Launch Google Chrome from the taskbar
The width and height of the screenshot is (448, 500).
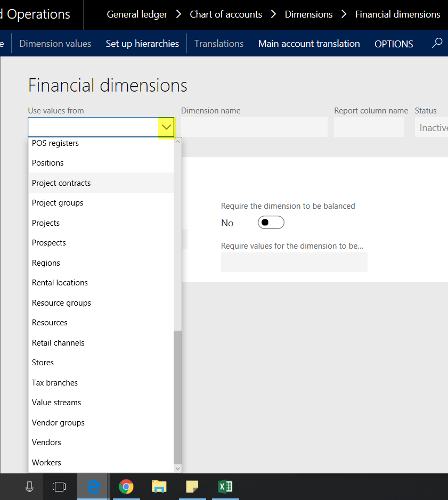click(126, 487)
